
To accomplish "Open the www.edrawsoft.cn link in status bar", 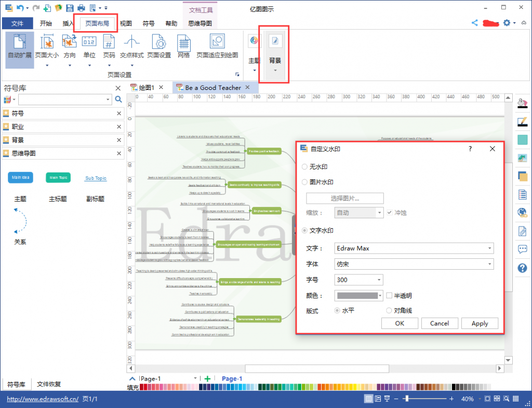I will [x=43, y=399].
